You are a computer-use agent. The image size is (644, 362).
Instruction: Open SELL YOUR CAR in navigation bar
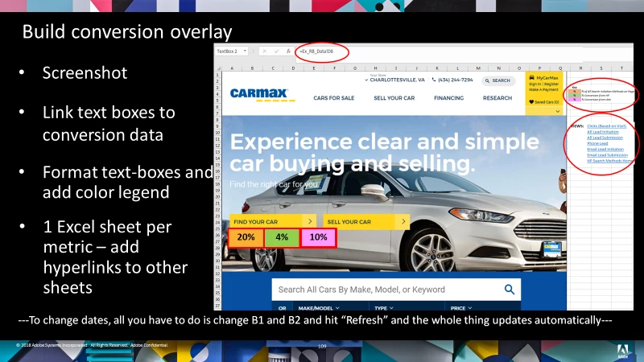(394, 98)
